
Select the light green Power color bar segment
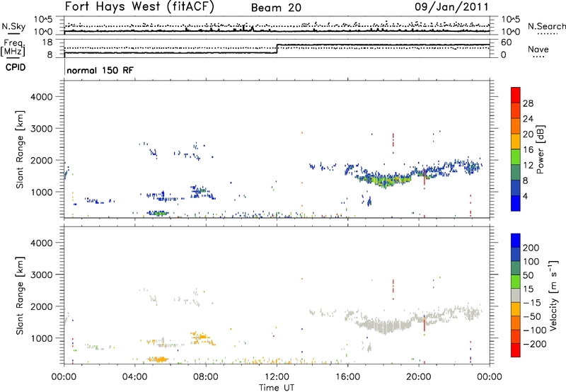516,156
